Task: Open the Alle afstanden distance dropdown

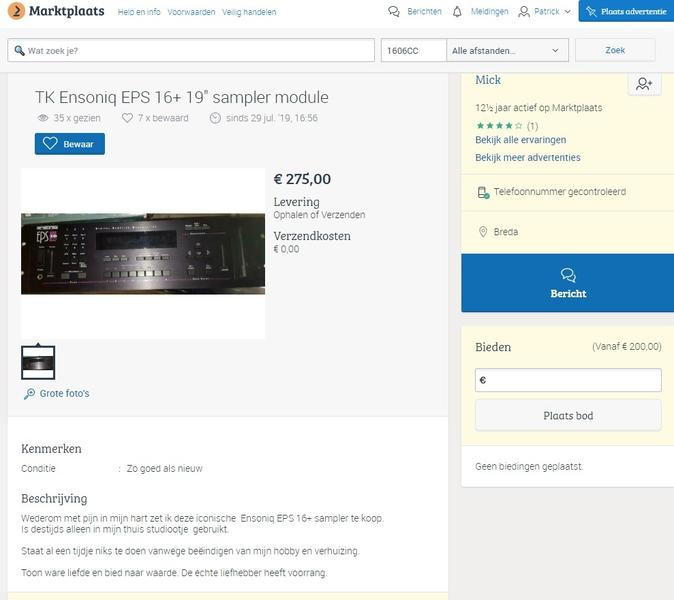Action: [507, 50]
